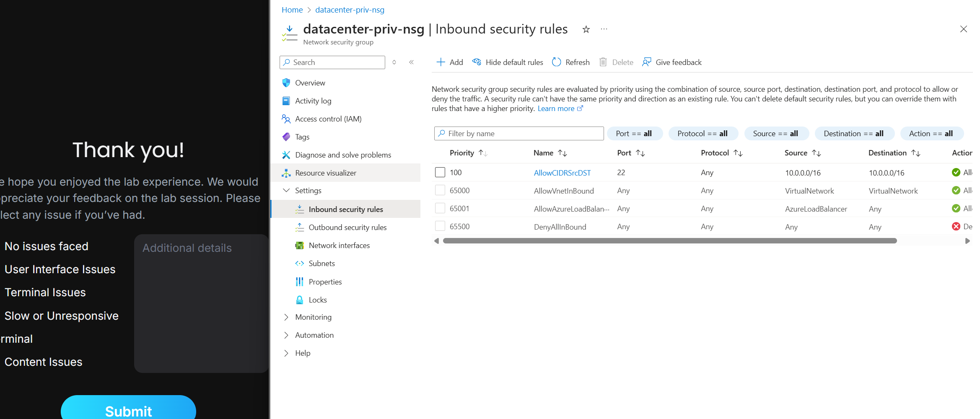Select the checkbox for priority 100 rule
Screen dimensions: 980x419
[x=440, y=172]
